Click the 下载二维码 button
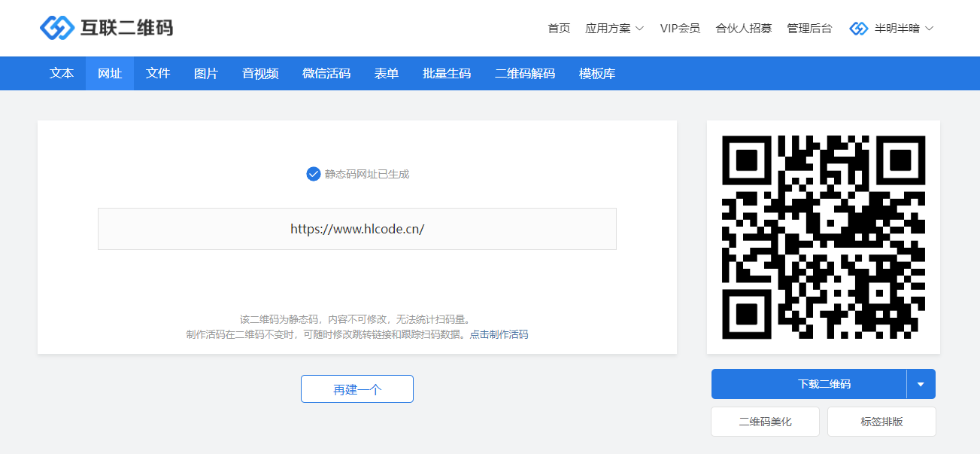980x454 pixels. pyautogui.click(x=809, y=384)
